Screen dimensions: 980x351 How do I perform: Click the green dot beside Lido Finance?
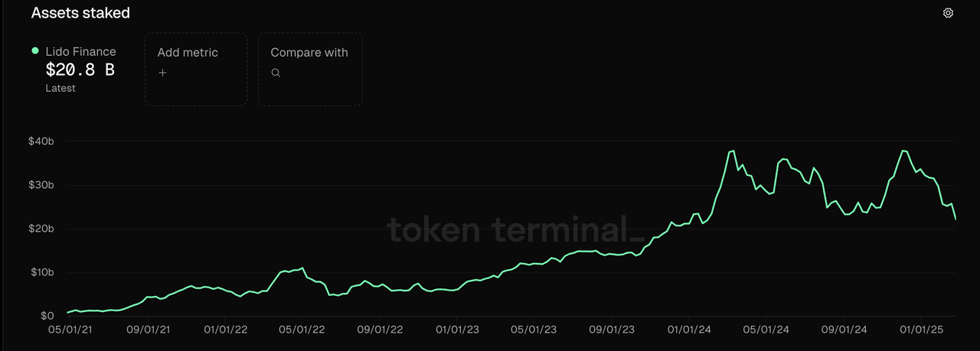coord(35,51)
